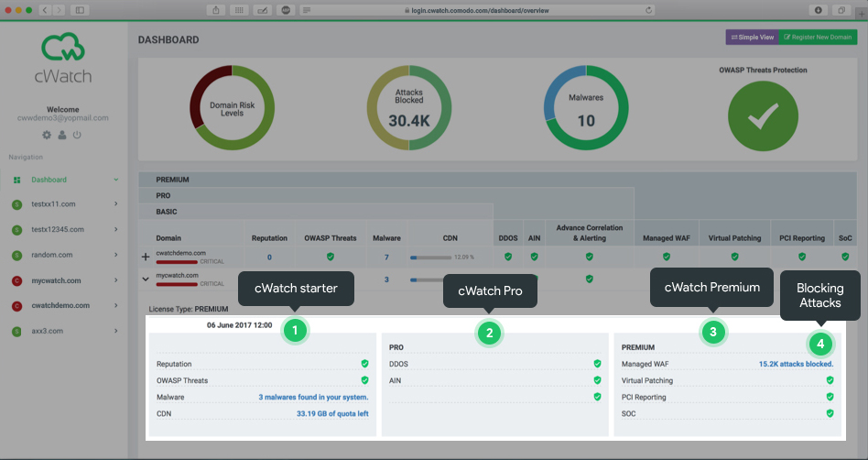Select testxx11.com in the sidebar
This screenshot has height=460, width=868.
click(x=53, y=204)
